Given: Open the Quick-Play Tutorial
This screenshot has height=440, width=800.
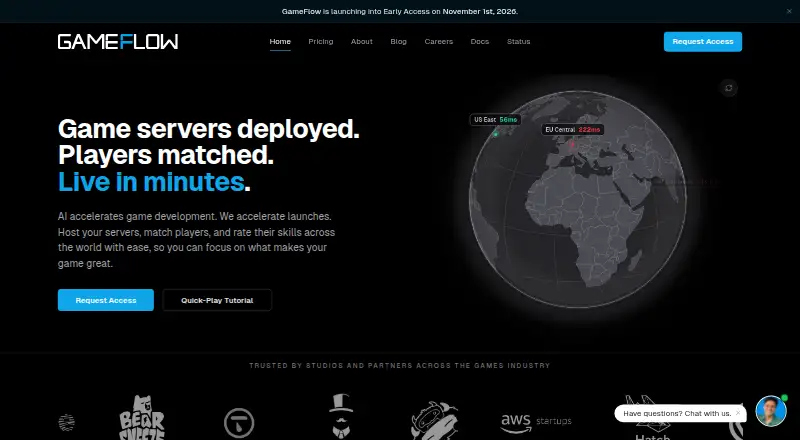Looking at the screenshot, I should click(x=217, y=300).
